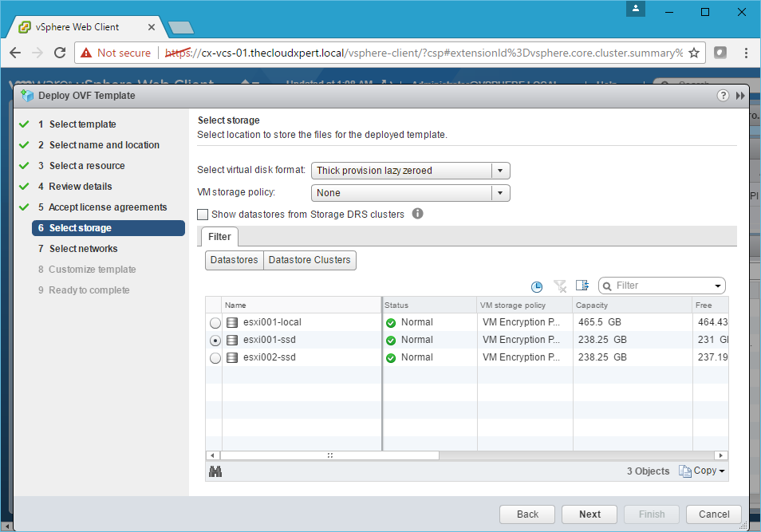Click the info icon next to Storage DRS

[x=417, y=214]
